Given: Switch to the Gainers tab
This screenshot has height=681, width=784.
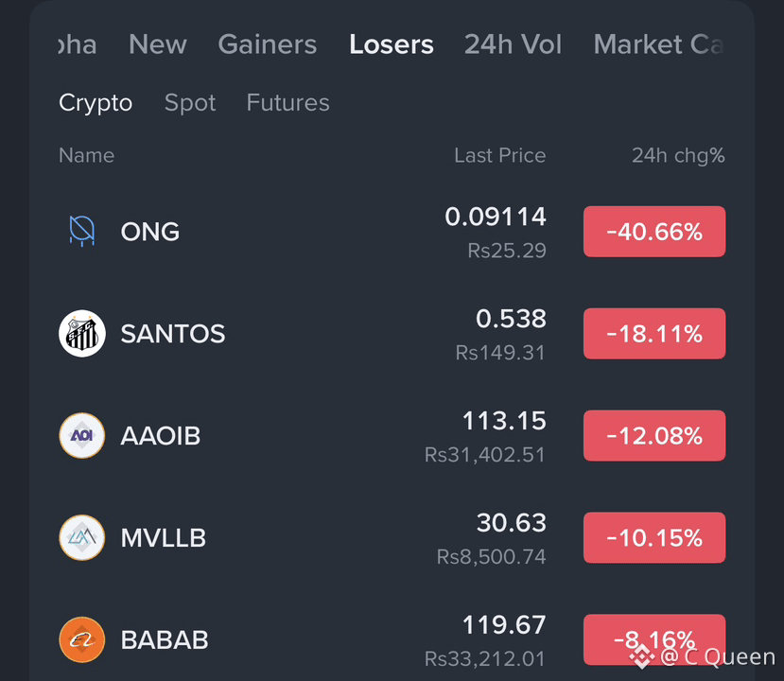Looking at the screenshot, I should (268, 44).
